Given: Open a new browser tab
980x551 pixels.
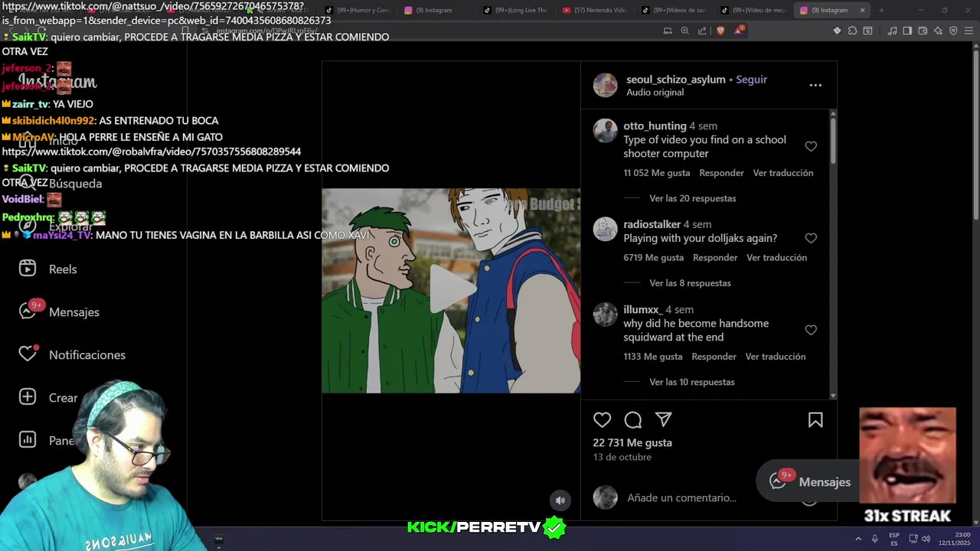Looking at the screenshot, I should (881, 10).
